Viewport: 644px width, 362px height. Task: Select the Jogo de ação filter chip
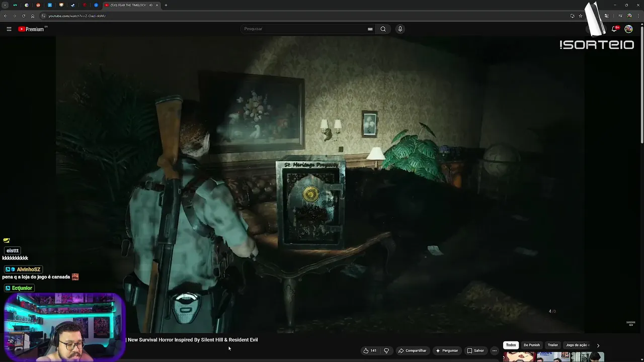(577, 345)
